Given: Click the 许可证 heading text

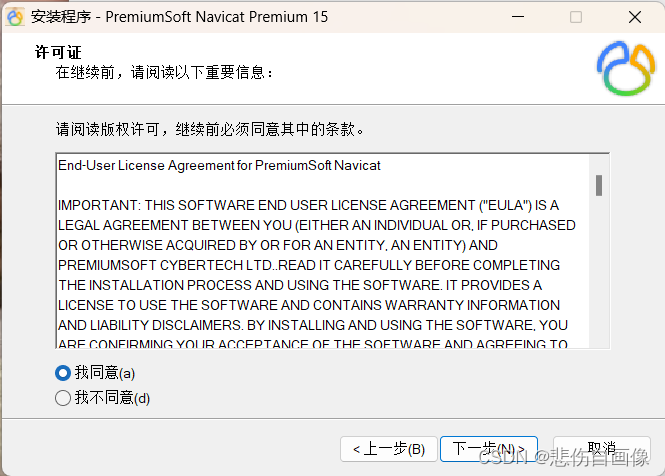Looking at the screenshot, I should (x=58, y=52).
